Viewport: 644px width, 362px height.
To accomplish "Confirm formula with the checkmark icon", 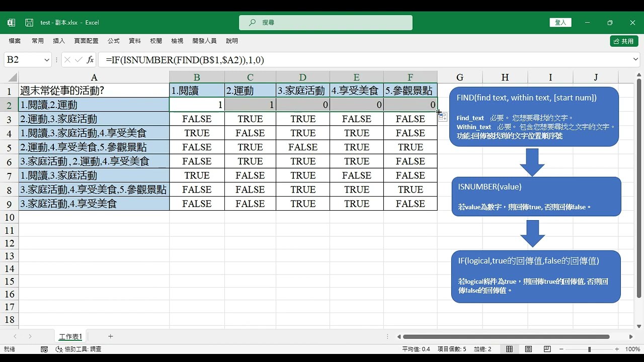I will pos(78,60).
